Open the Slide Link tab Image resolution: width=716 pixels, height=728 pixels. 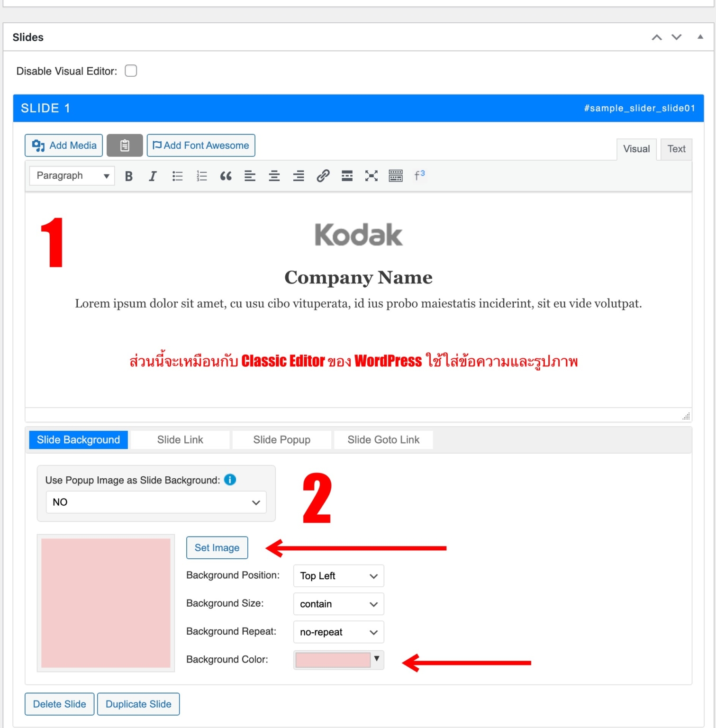pos(180,440)
